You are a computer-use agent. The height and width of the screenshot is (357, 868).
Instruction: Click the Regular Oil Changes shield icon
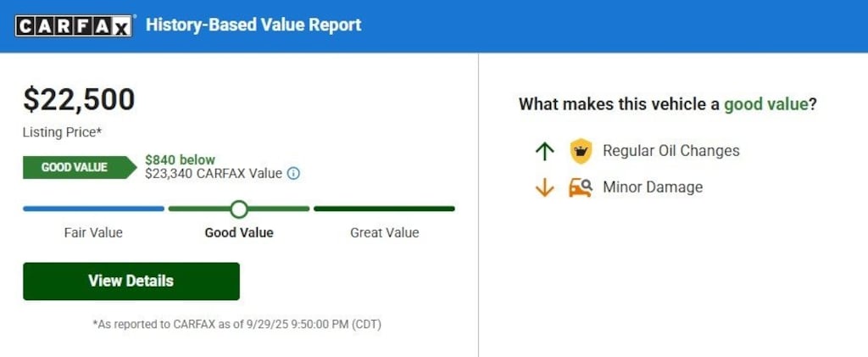tap(581, 152)
